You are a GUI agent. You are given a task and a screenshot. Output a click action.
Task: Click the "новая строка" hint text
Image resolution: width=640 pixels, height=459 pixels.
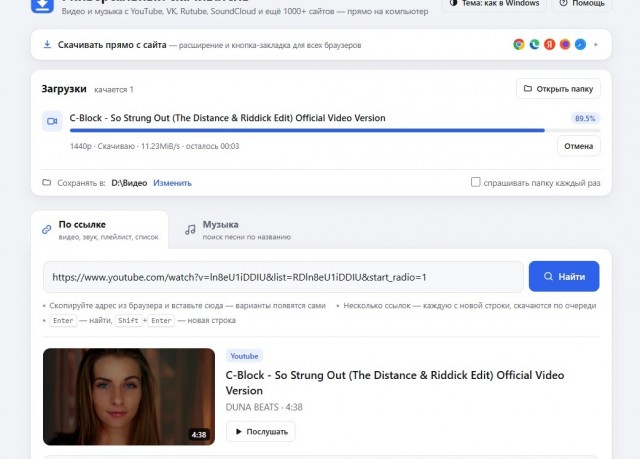coord(211,321)
